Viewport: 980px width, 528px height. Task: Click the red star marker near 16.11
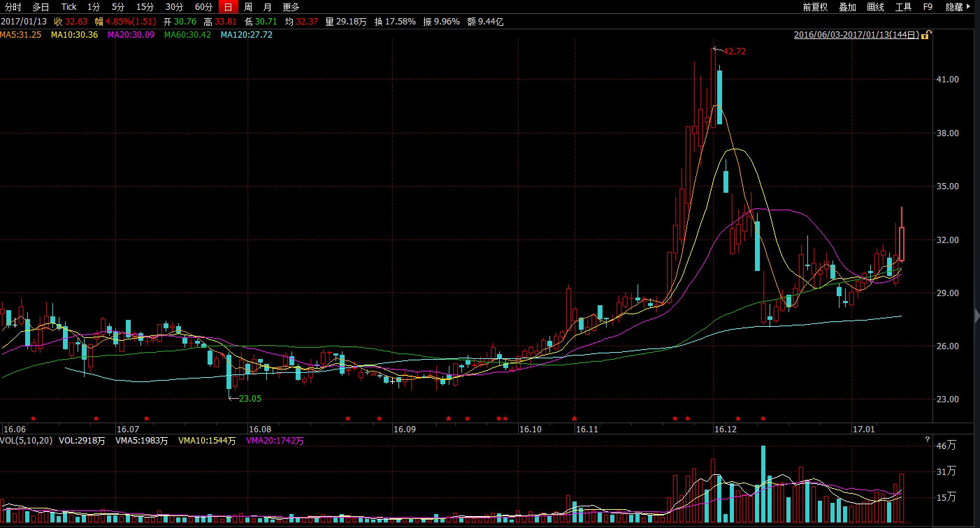[574, 418]
